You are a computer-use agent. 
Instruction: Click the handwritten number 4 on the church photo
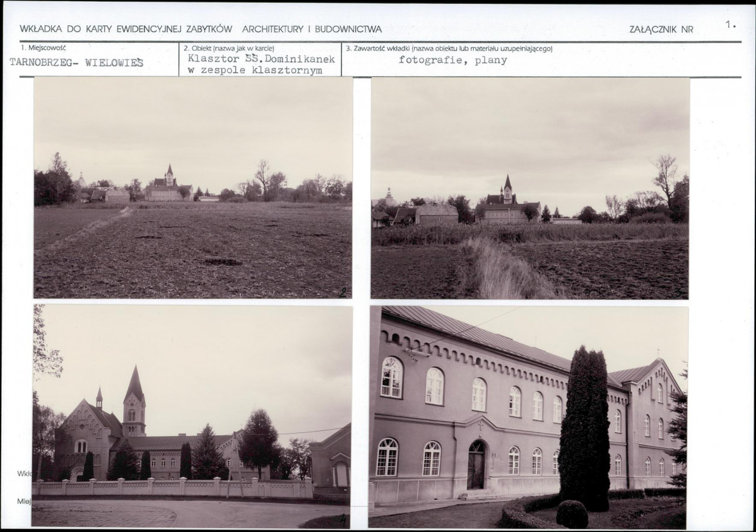tap(343, 519)
